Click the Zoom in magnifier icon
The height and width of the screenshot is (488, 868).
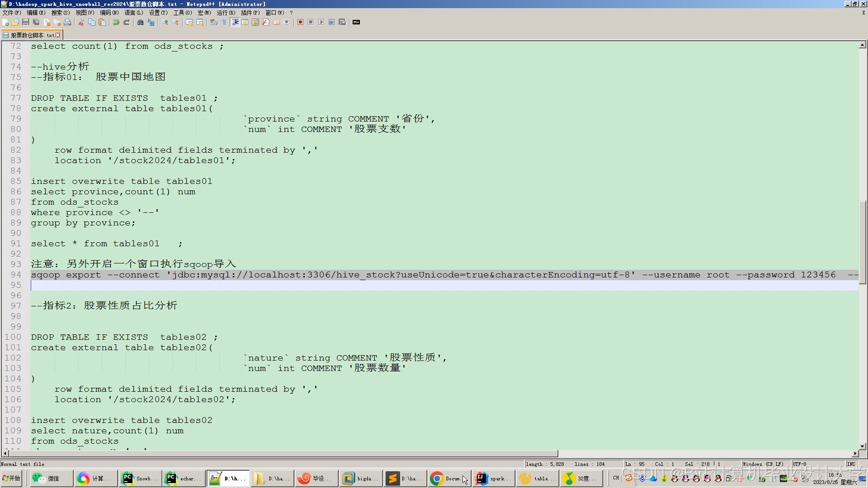[x=165, y=22]
